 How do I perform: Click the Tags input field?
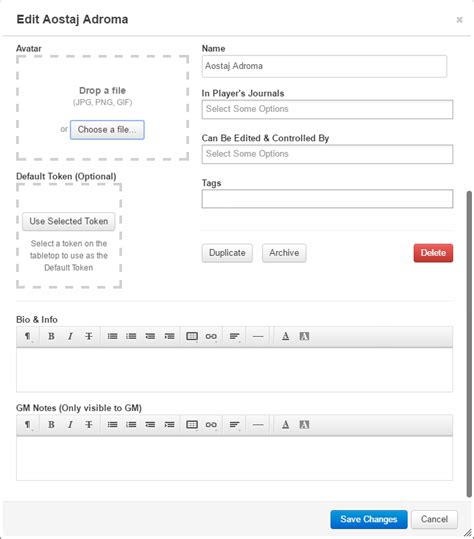point(327,199)
